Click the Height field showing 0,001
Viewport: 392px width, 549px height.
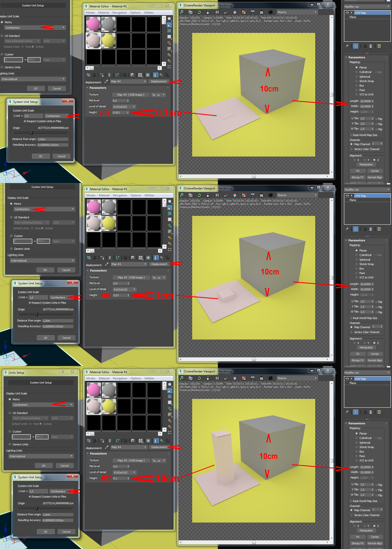[119, 113]
